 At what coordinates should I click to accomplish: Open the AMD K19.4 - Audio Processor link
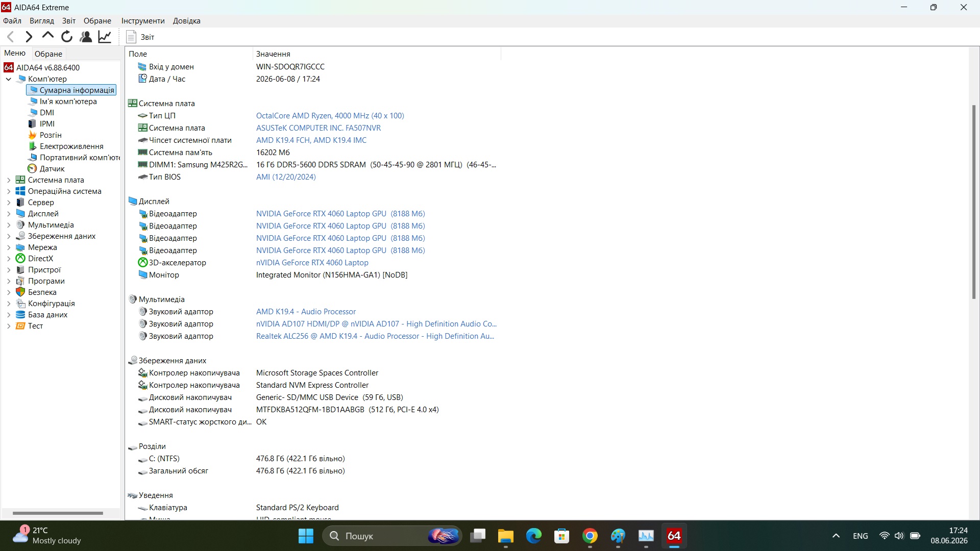click(306, 312)
